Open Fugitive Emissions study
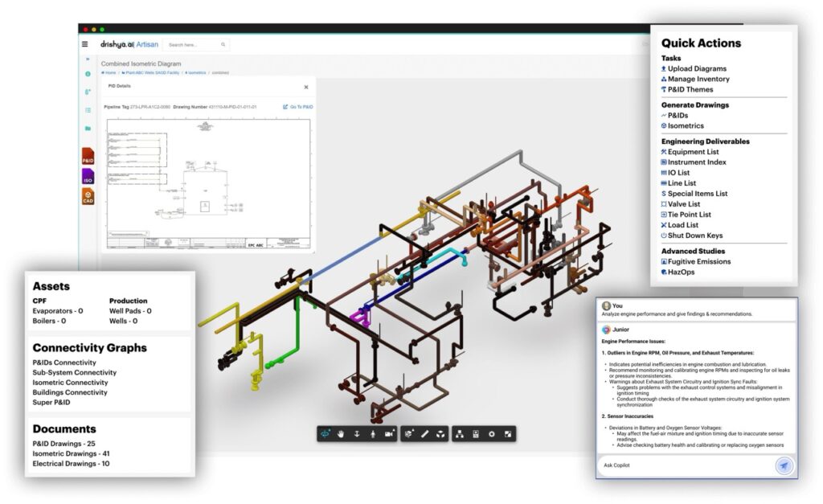The image size is (823, 504). pyautogui.click(x=695, y=261)
